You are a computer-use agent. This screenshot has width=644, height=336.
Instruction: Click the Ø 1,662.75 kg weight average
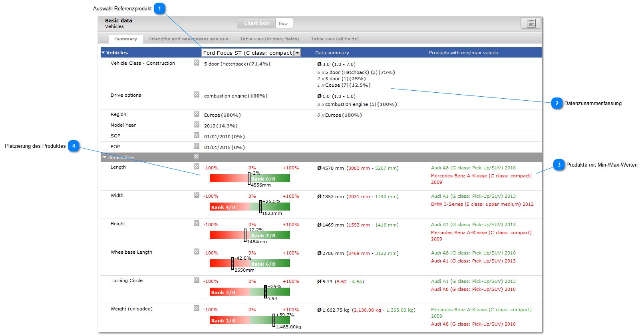[333, 310]
